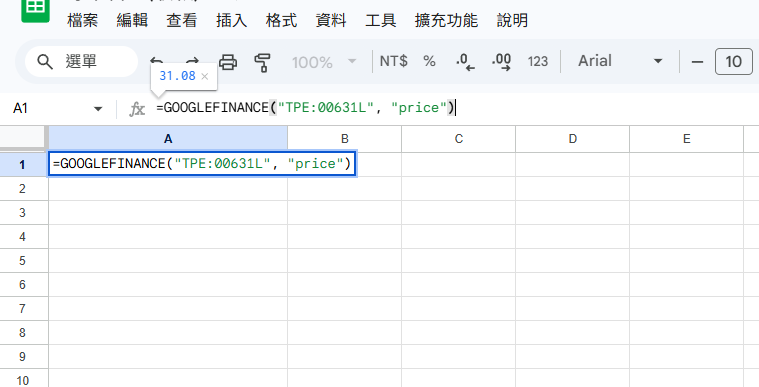Open the Google Sheets home icon
759x387 pixels.
pyautogui.click(x=35, y=10)
